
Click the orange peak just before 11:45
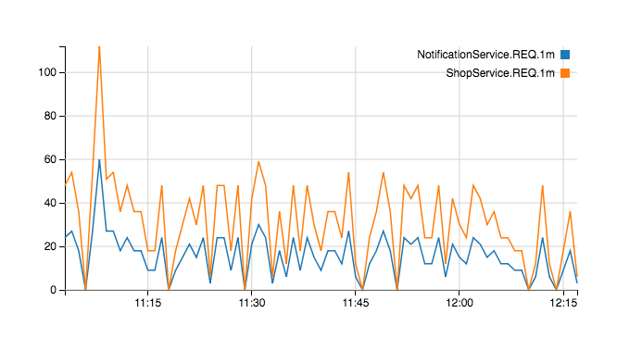(348, 173)
